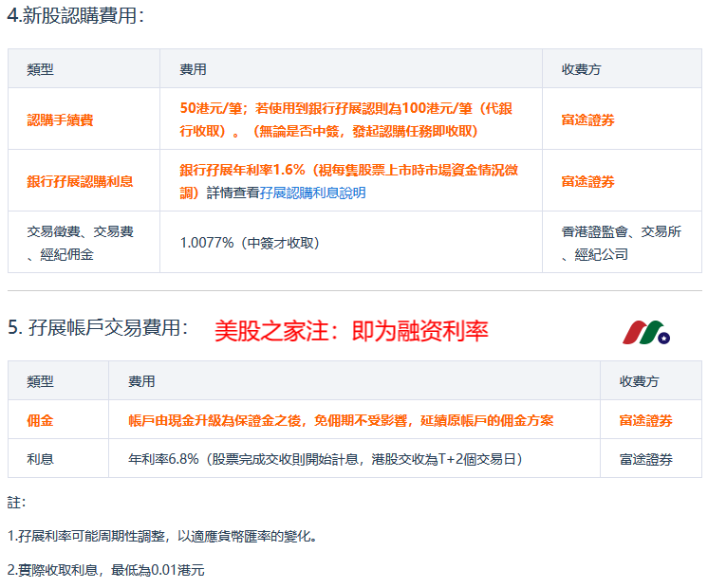Click note 1.孖展利率可能周期性調整
The width and height of the screenshot is (708, 588).
tap(162, 536)
